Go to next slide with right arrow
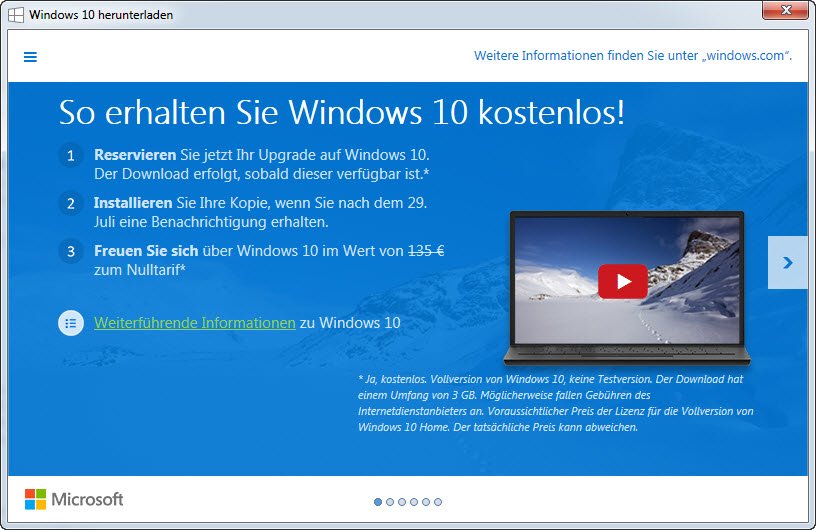 point(787,262)
